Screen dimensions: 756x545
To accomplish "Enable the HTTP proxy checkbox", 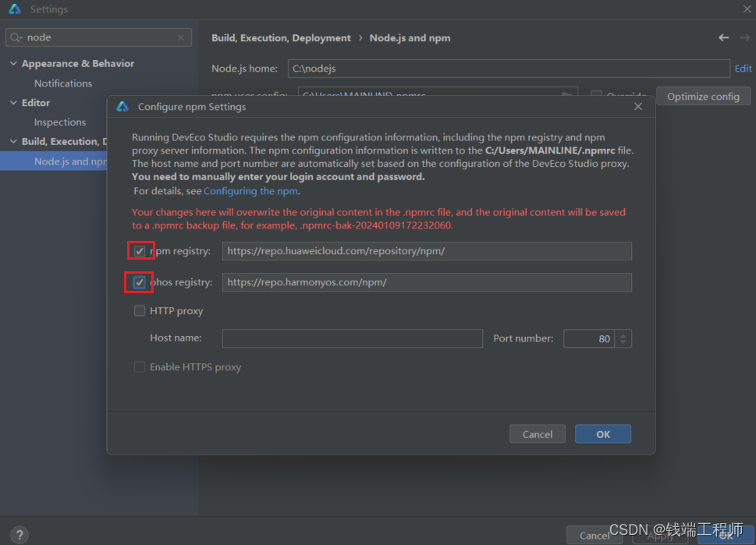I will 140,311.
